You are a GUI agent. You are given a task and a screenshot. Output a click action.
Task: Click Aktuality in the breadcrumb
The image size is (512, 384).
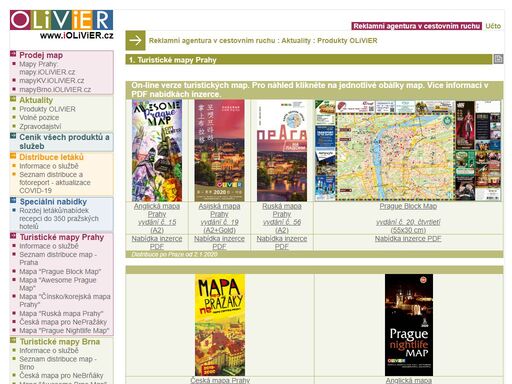(x=296, y=41)
